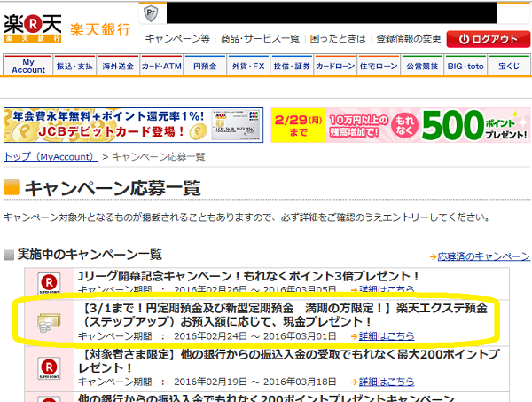Click the ログアウト button
Image resolution: width=532 pixels, height=402 pixels.
click(489, 39)
